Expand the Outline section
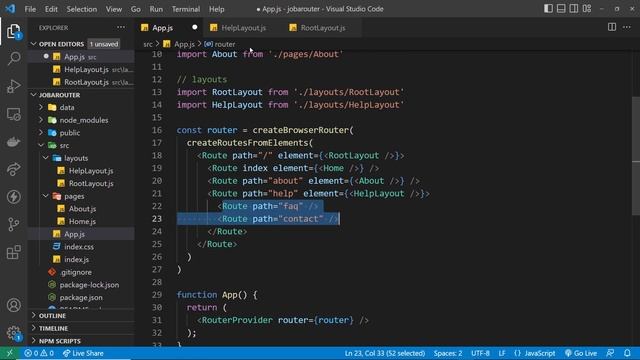The image size is (640, 360). click(x=81, y=316)
